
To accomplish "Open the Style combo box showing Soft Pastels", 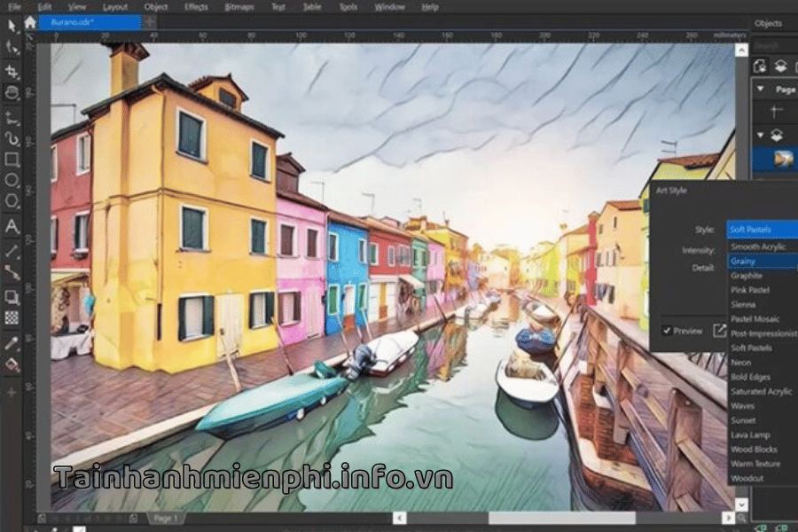I will pos(761,230).
